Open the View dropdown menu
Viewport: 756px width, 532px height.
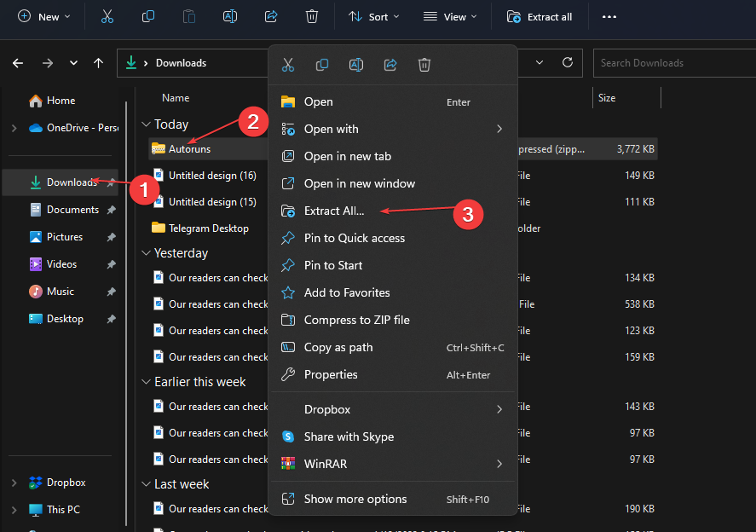(x=450, y=16)
